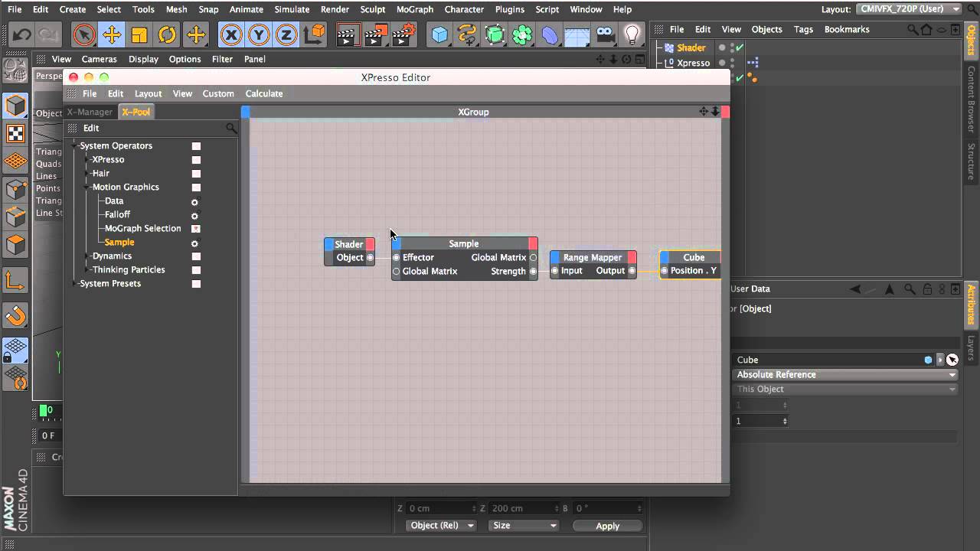The width and height of the screenshot is (980, 551).
Task: Enable Polygons mode in left toolbar
Action: click(x=15, y=246)
